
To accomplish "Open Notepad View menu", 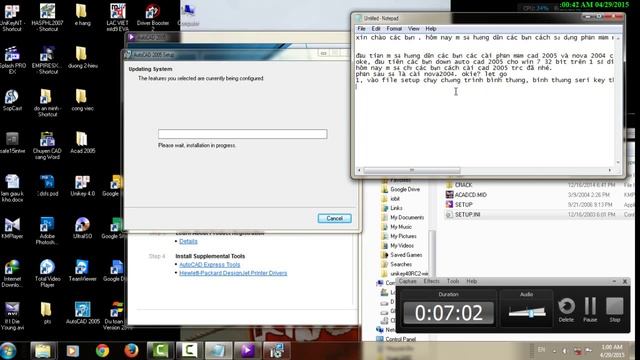I will tap(413, 29).
